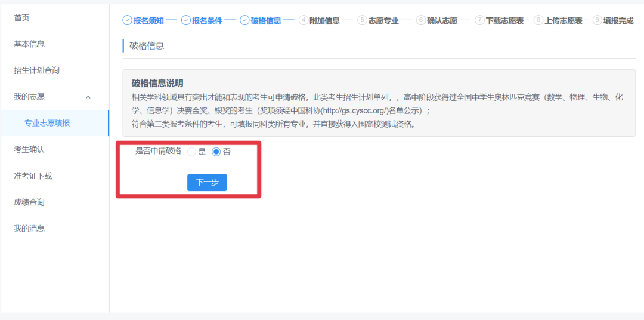Screen dimensions: 644x320
Task: Click the 附加信息 step label
Action: (x=324, y=20)
